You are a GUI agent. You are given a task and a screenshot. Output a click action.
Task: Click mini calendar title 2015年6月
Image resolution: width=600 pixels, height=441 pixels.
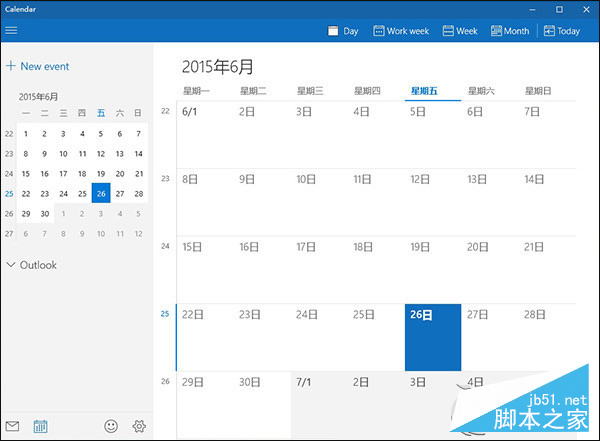coord(38,97)
